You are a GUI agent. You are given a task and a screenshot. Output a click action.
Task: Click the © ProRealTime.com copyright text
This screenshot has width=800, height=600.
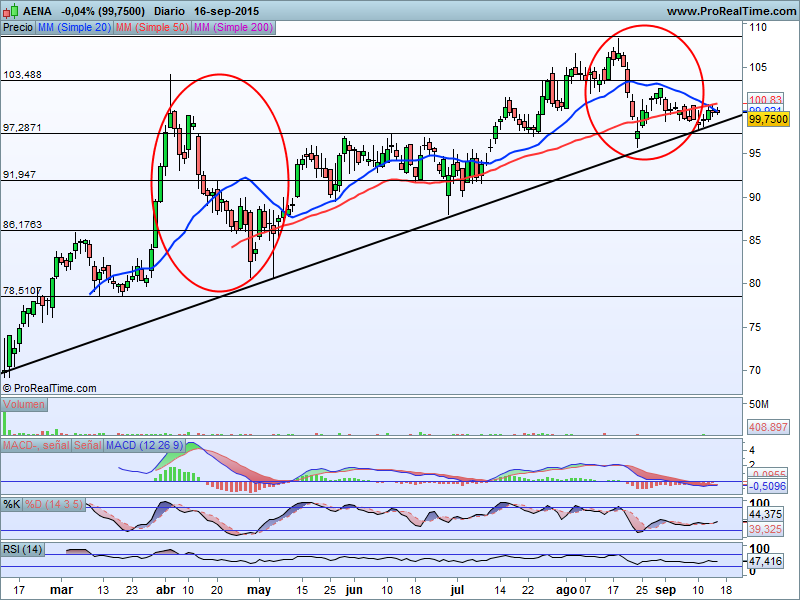(50, 387)
